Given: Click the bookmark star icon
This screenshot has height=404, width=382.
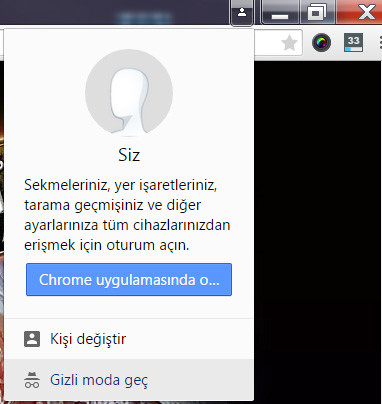Looking at the screenshot, I should (x=289, y=43).
